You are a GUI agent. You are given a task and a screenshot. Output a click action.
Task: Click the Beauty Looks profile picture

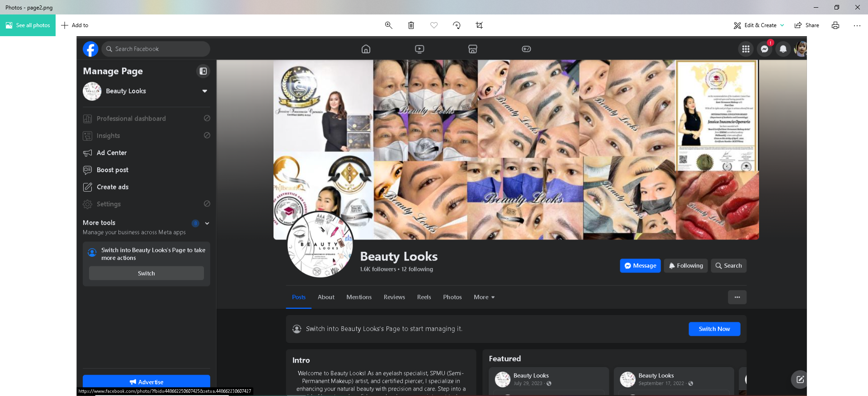tap(321, 244)
